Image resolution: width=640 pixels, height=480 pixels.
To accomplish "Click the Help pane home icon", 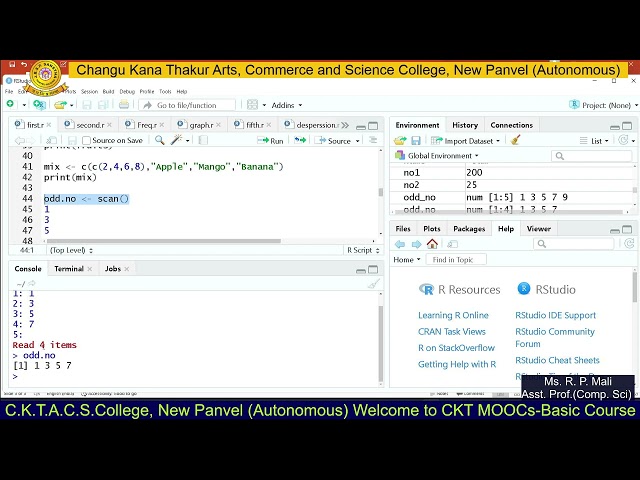I will click(x=432, y=244).
